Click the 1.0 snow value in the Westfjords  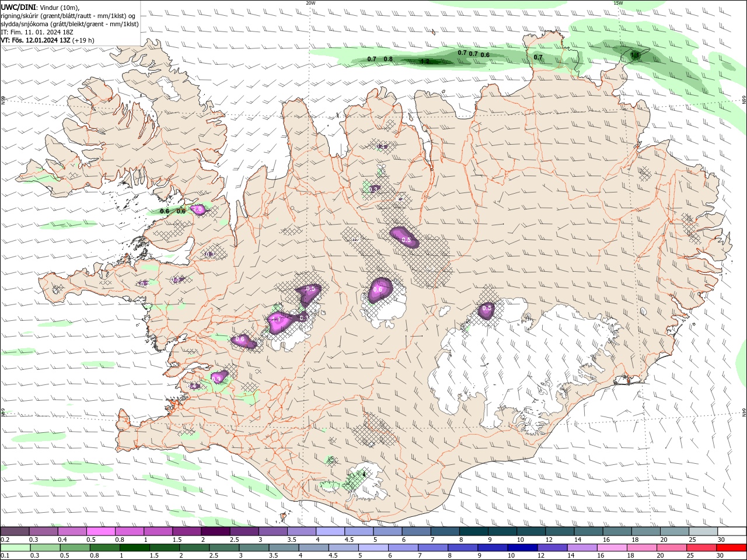[197, 209]
